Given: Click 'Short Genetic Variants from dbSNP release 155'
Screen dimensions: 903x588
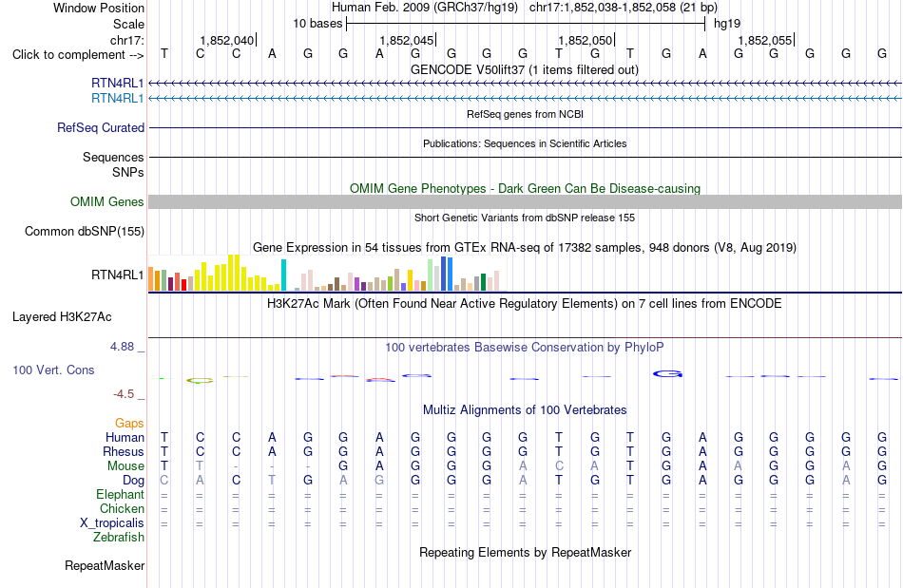Looking at the screenshot, I should (x=525, y=218).
